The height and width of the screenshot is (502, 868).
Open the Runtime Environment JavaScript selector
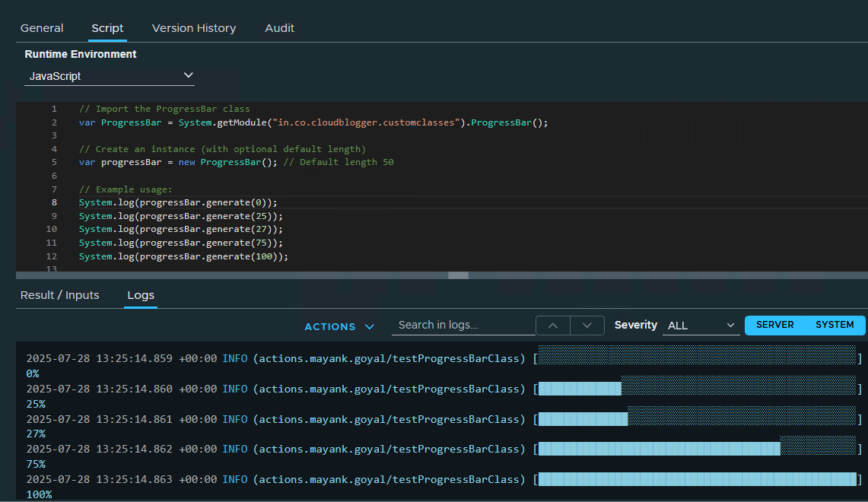[x=110, y=76]
